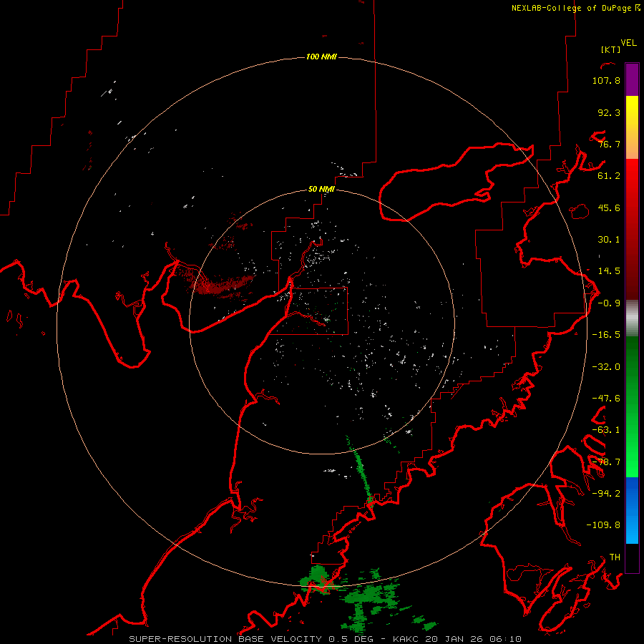Pick the yellow-orange segment of the velocity scale
The image size is (644, 644).
[632, 127]
